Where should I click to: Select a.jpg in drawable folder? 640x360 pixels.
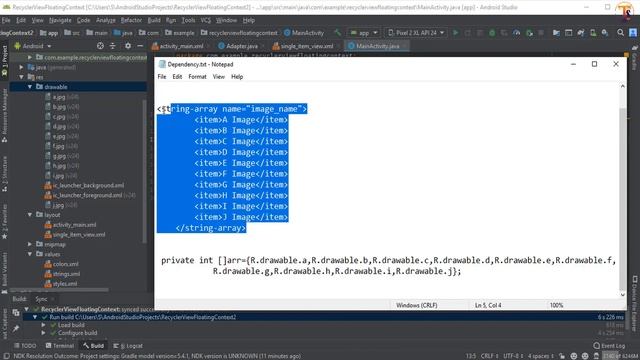(x=59, y=97)
